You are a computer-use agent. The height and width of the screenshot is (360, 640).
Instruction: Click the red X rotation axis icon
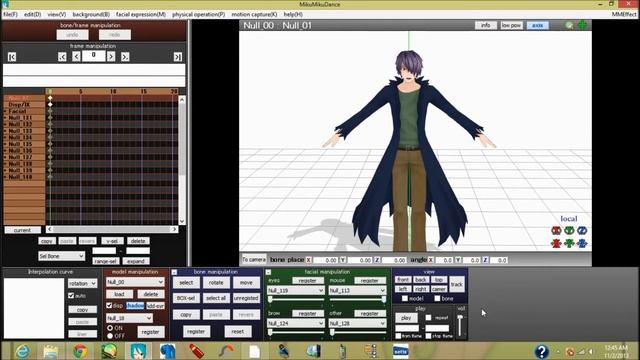tap(556, 231)
